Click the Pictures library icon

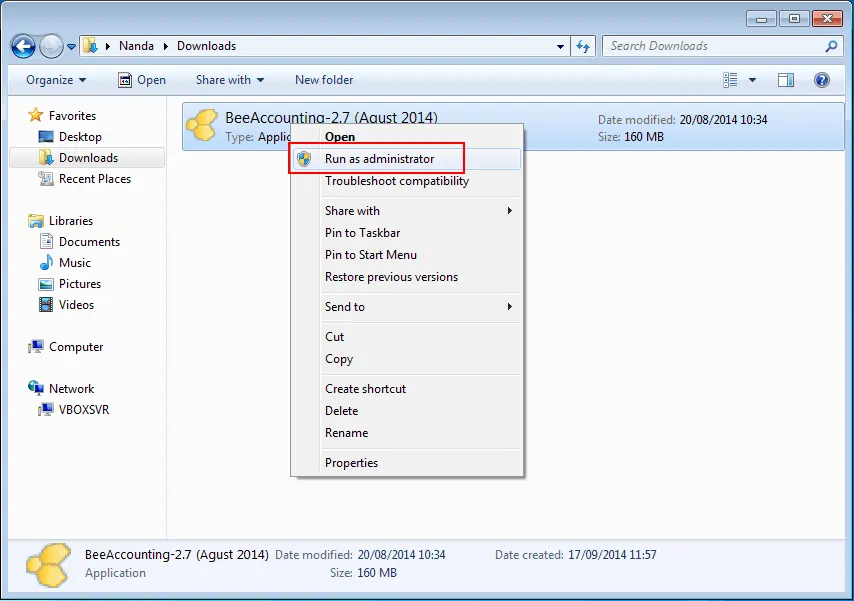pos(46,284)
